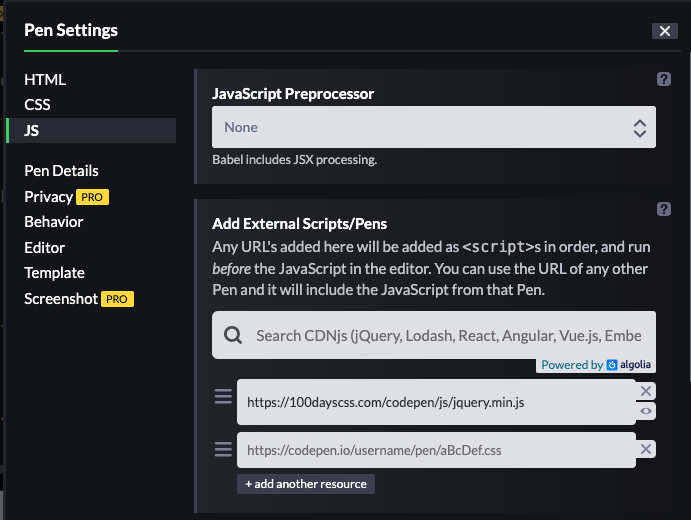Image resolution: width=691 pixels, height=520 pixels.
Task: Grab drag handle of jQuery resource row
Action: click(223, 397)
